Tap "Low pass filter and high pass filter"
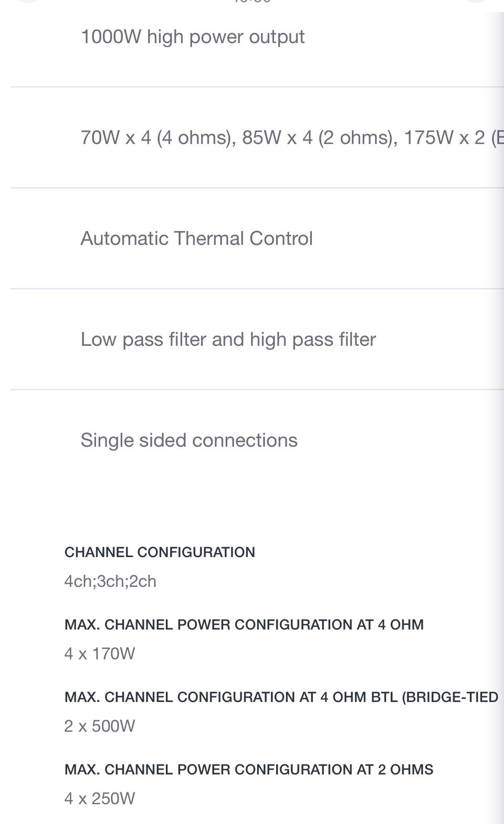Screen dimensions: 504x824 [228, 339]
